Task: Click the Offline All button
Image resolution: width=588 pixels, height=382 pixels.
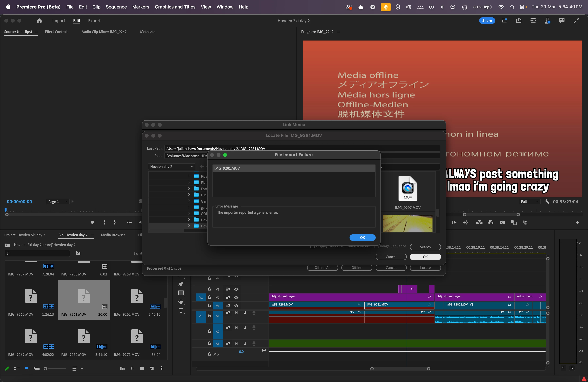Action: pyautogui.click(x=322, y=268)
